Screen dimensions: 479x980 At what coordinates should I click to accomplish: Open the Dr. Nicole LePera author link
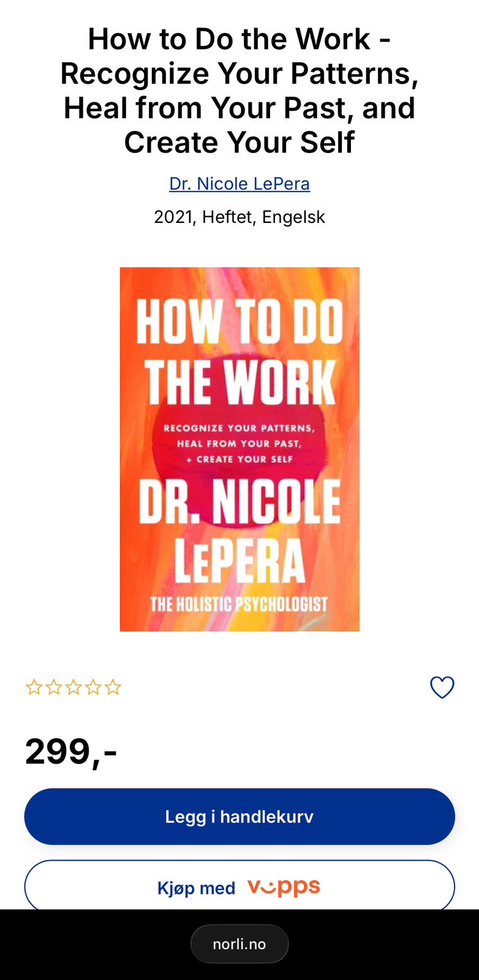240,184
